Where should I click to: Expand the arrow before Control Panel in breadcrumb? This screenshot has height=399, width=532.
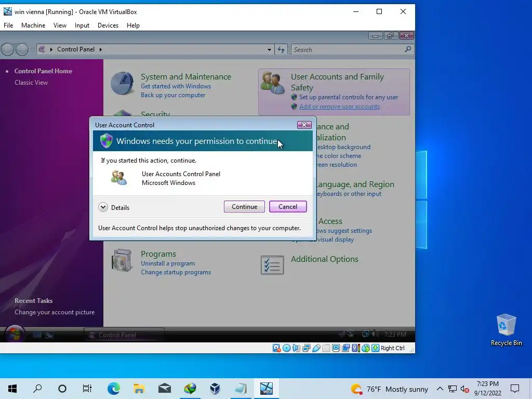pyautogui.click(x=51, y=49)
